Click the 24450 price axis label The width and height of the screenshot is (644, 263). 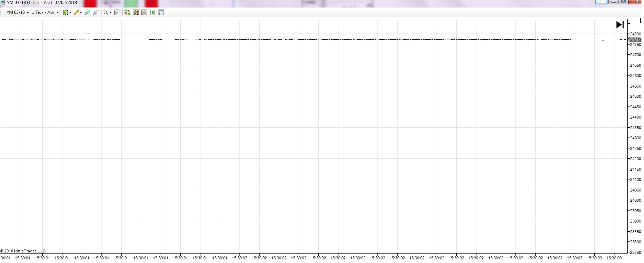point(636,107)
